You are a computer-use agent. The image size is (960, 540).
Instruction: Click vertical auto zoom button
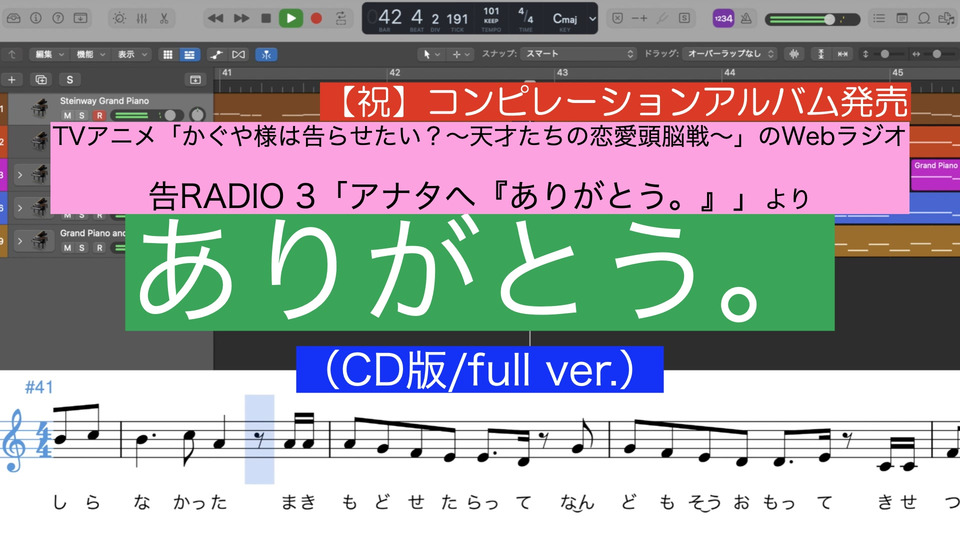click(821, 54)
